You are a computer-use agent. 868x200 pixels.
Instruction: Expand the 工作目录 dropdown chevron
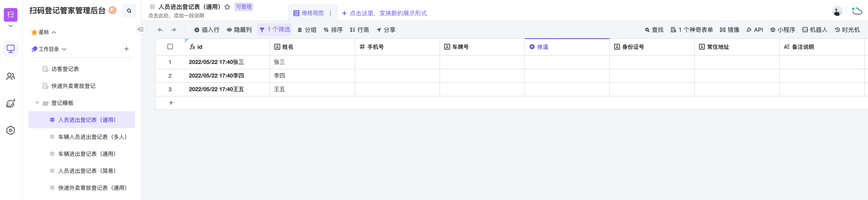[x=64, y=49]
